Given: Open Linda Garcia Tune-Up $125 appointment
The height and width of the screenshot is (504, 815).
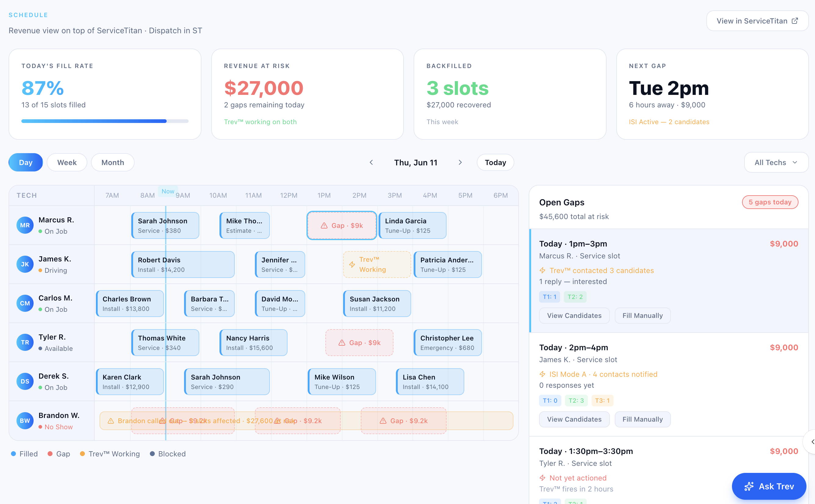Looking at the screenshot, I should coord(412,226).
